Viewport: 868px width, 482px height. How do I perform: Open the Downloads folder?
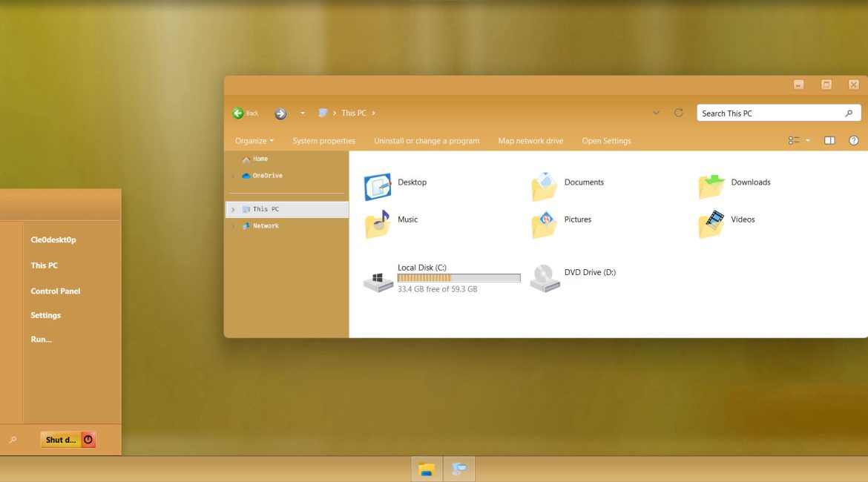(x=711, y=187)
